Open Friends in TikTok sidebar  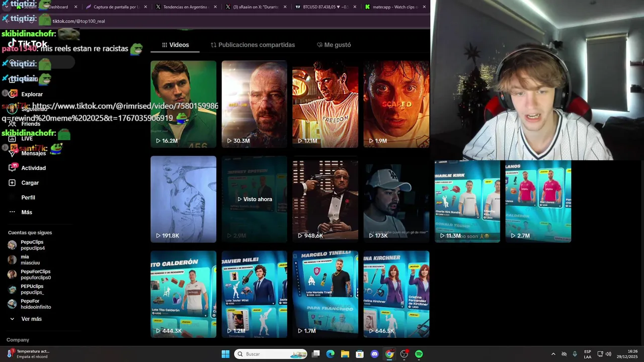[x=30, y=124]
